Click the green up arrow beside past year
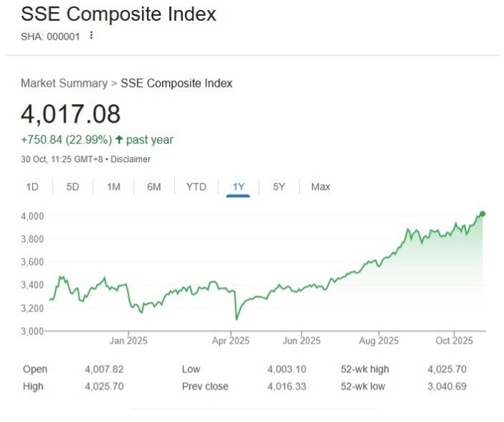Screen dimensions: 504x422 pos(118,140)
